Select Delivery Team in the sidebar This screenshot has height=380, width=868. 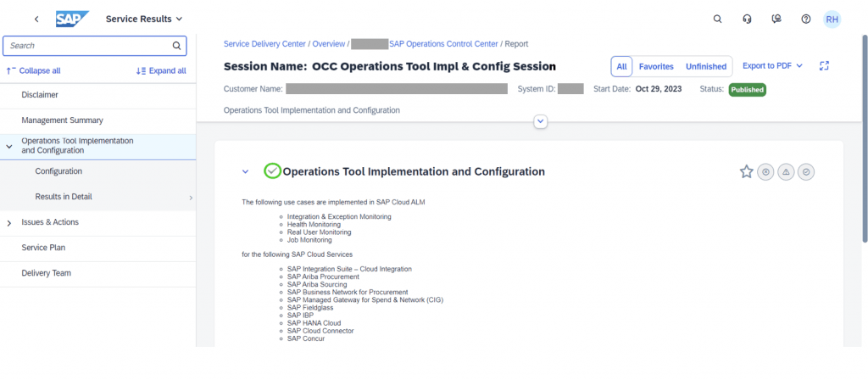(x=46, y=273)
